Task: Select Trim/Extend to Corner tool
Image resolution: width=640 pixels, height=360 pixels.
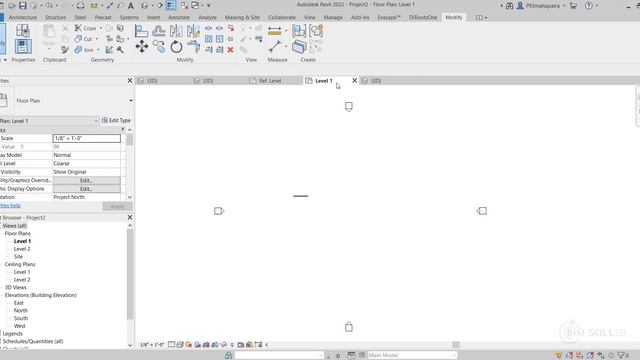Action: tap(193, 47)
